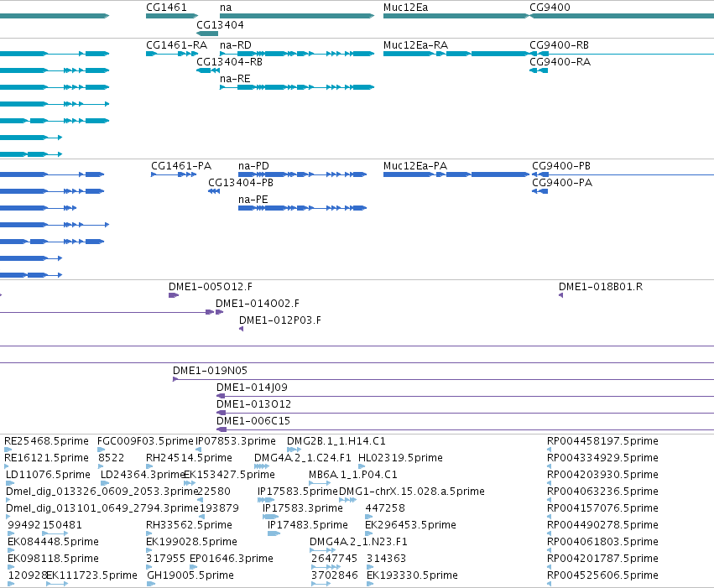
Task: Select EST RH33562.5prime
Action: click(189, 525)
